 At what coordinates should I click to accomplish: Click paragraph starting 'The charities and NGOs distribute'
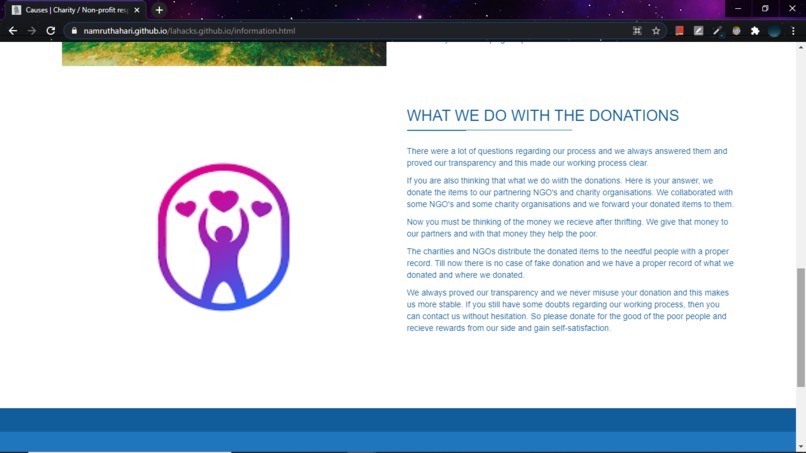tap(570, 263)
